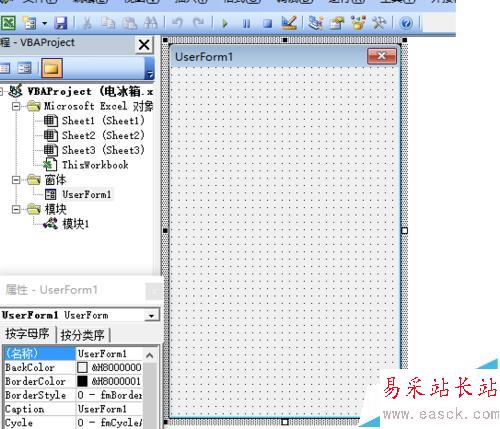Click the bottom-center resize handle of UserForm1
500x429 pixels.
[x=284, y=422]
